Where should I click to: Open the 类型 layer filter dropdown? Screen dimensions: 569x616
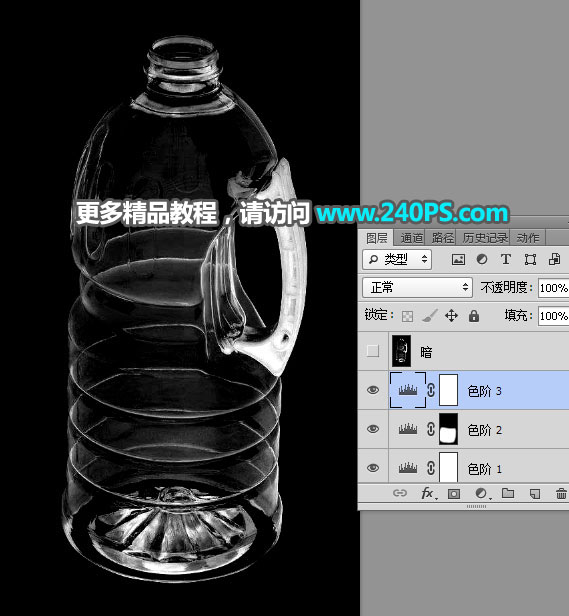[x=397, y=259]
